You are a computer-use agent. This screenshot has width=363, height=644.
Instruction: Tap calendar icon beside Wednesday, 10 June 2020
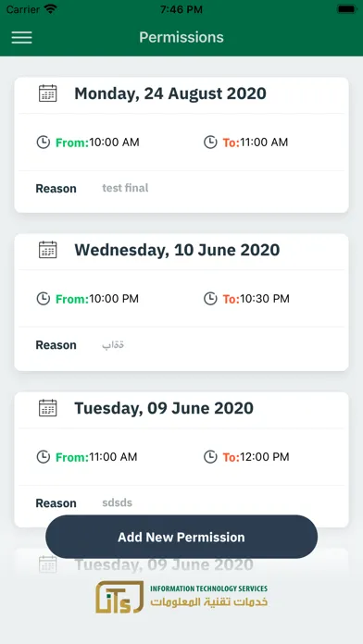pyautogui.click(x=47, y=250)
